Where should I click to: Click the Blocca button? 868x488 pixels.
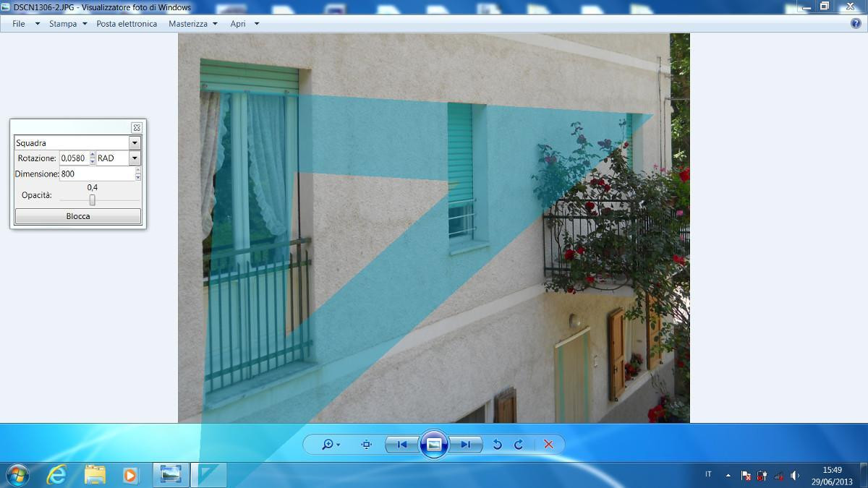pos(78,216)
